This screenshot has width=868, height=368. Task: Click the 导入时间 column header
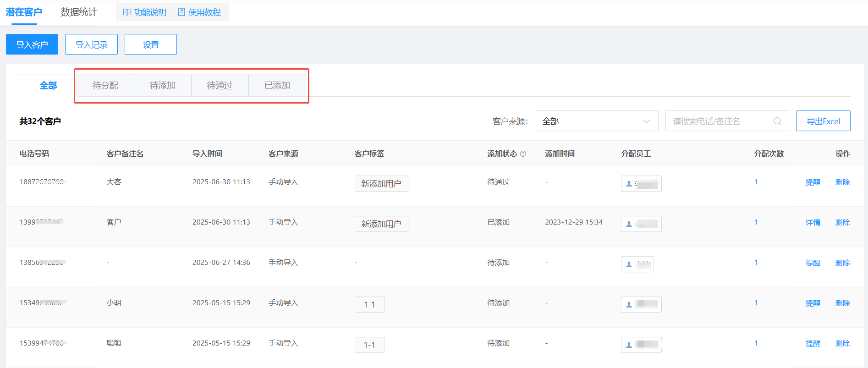click(207, 154)
